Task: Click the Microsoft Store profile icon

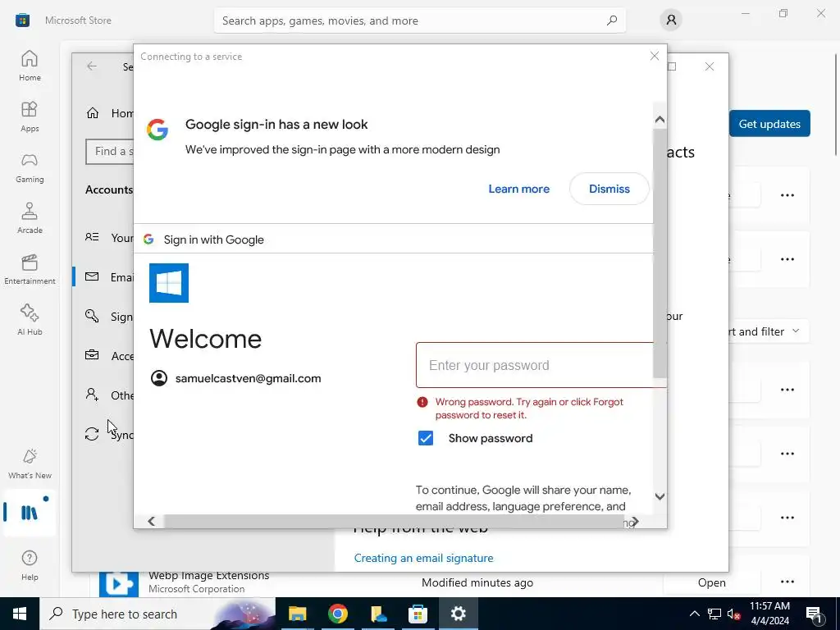Action: (x=671, y=21)
